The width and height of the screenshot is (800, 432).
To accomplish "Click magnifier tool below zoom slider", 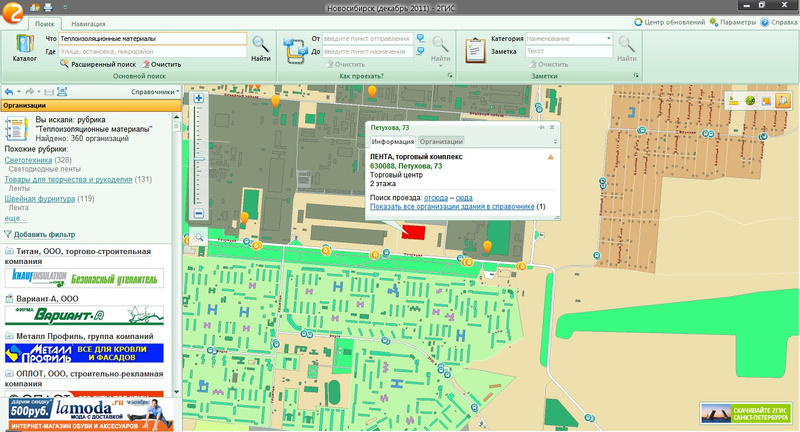I will [x=198, y=237].
